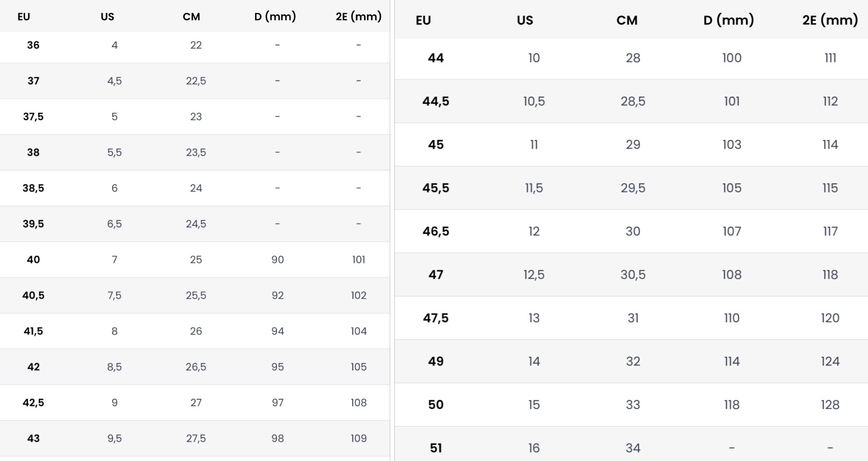Select the US size 16 cell
The width and height of the screenshot is (868, 461).
[534, 448]
